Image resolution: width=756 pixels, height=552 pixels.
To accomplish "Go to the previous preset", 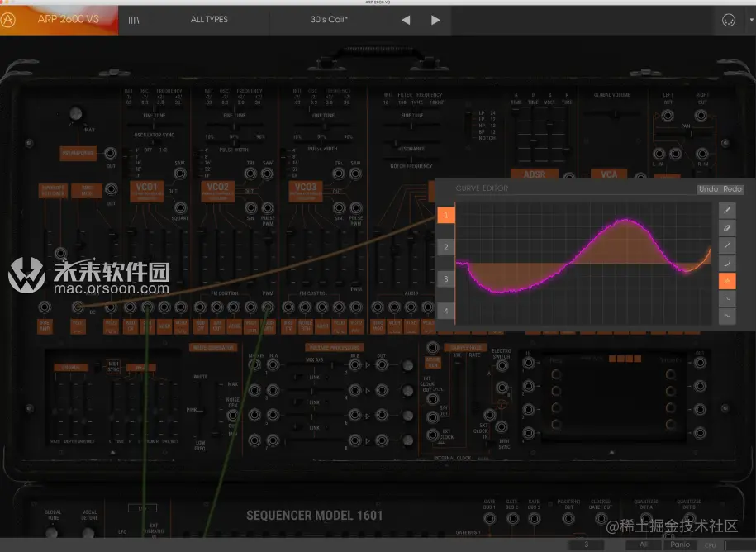I will pyautogui.click(x=406, y=20).
